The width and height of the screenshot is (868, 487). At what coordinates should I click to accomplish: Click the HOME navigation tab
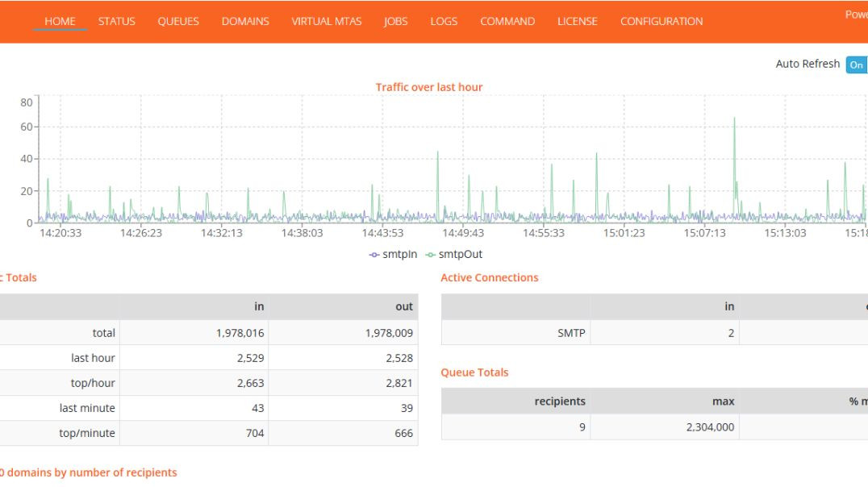click(61, 22)
